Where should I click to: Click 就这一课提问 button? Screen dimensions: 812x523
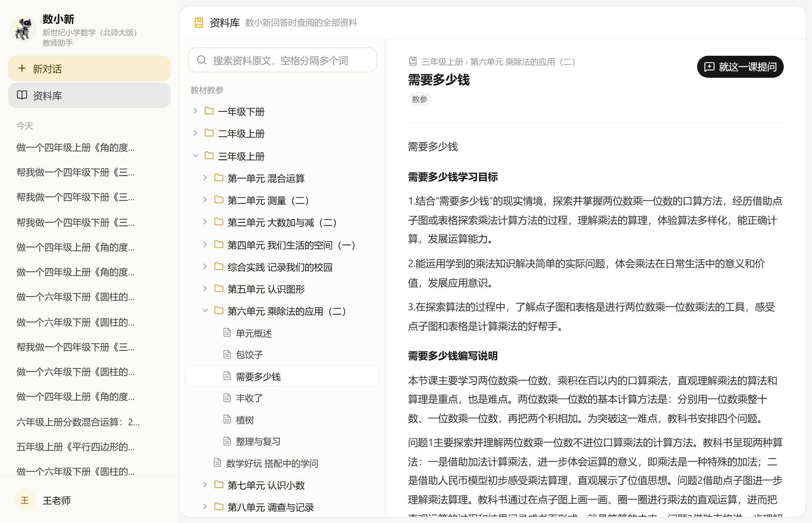(740, 67)
